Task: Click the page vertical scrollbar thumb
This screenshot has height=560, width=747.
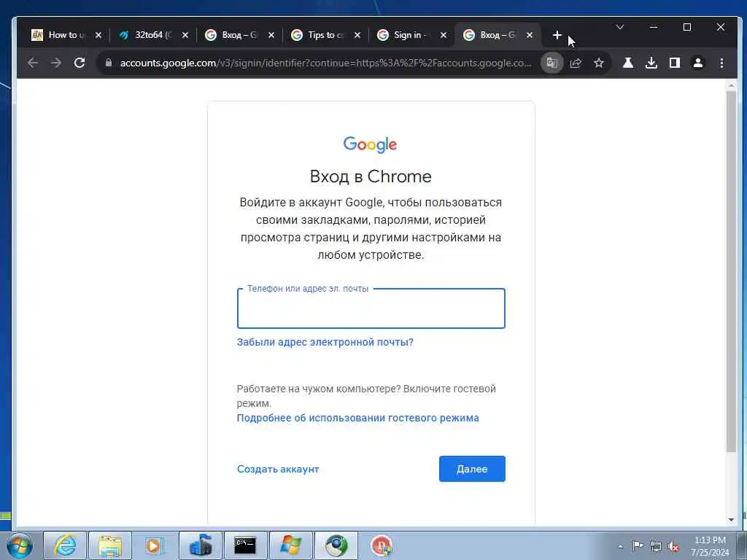Action: pos(731,271)
